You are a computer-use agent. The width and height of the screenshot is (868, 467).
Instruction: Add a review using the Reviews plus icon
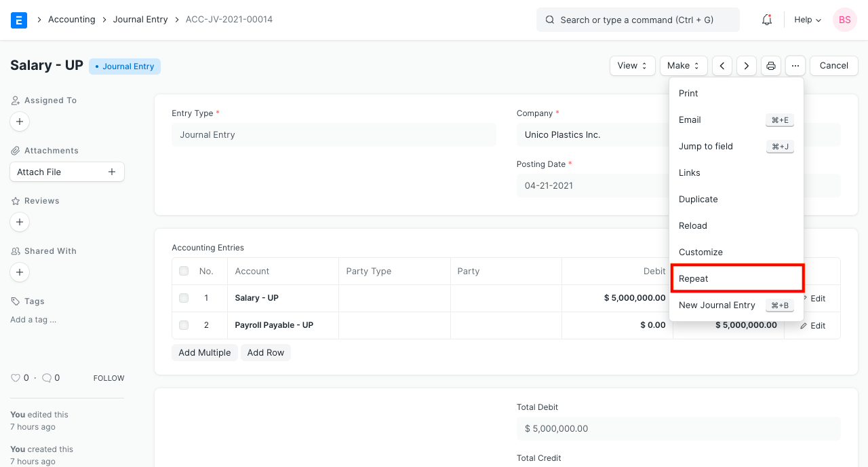click(x=19, y=222)
